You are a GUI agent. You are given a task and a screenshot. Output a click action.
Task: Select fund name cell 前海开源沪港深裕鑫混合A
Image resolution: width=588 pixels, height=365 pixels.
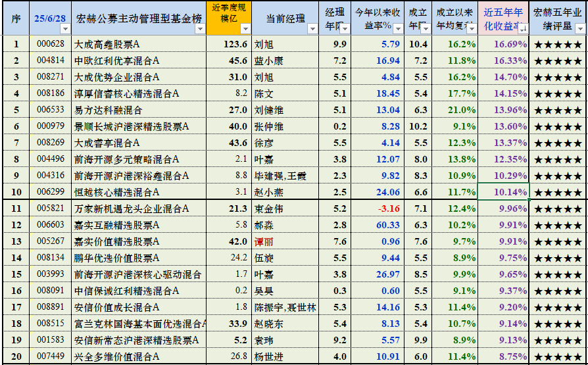(x=139, y=176)
